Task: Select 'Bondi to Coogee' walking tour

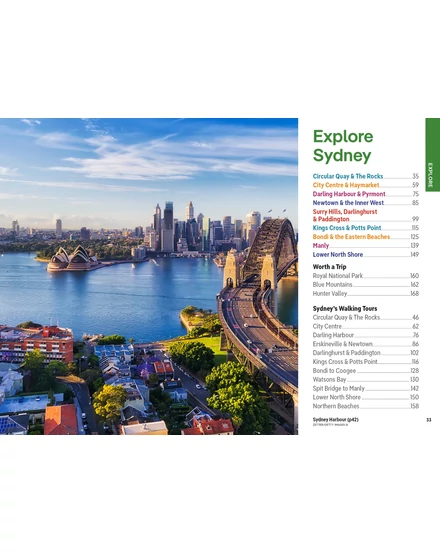Action: coord(366,371)
